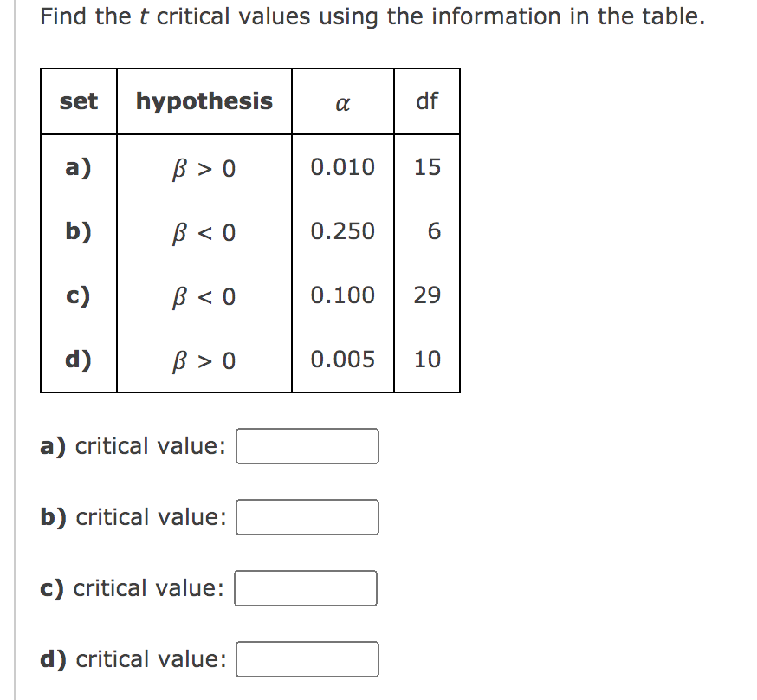
Task: Click the input field for critical value c)
Action: pyautogui.click(x=305, y=588)
